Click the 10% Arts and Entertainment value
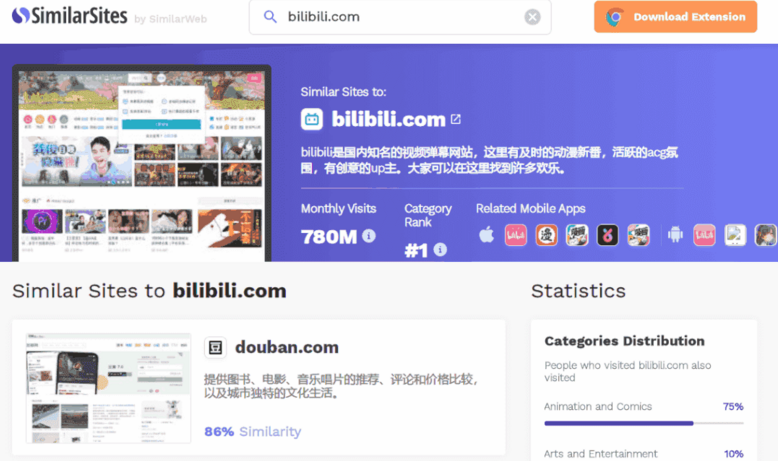The height and width of the screenshot is (461, 782). coord(733,454)
